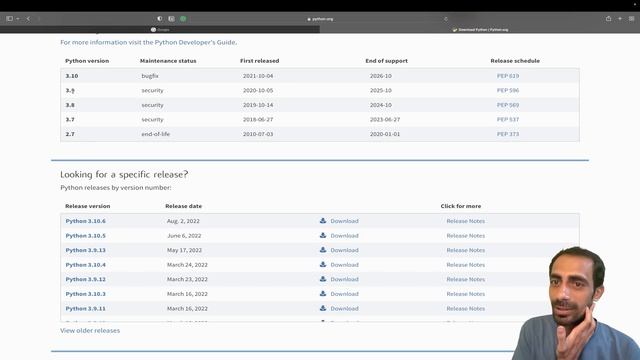Show the tab overview grid icon
The width and height of the screenshot is (640, 360).
631,18
